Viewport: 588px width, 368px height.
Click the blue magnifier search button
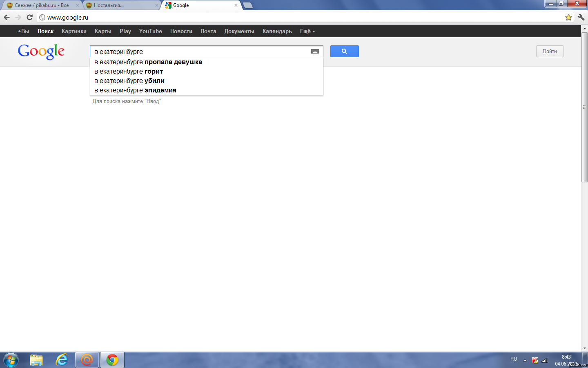pyautogui.click(x=344, y=51)
